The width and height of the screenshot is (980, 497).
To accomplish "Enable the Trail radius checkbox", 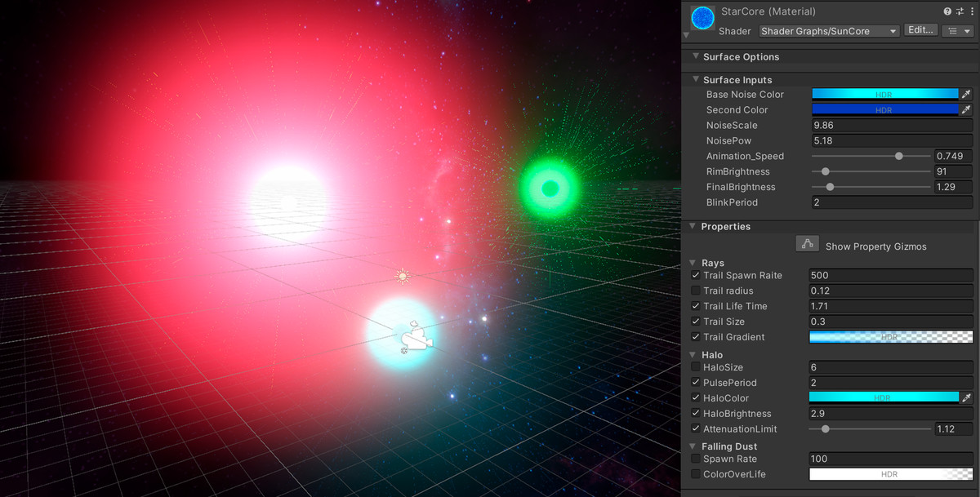I will click(696, 291).
